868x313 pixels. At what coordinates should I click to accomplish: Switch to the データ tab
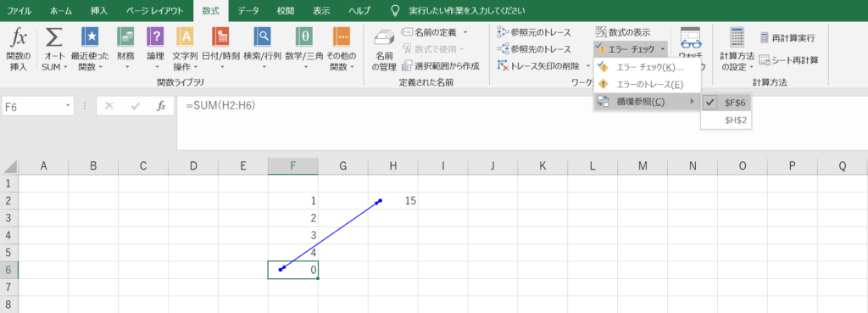[x=249, y=10]
